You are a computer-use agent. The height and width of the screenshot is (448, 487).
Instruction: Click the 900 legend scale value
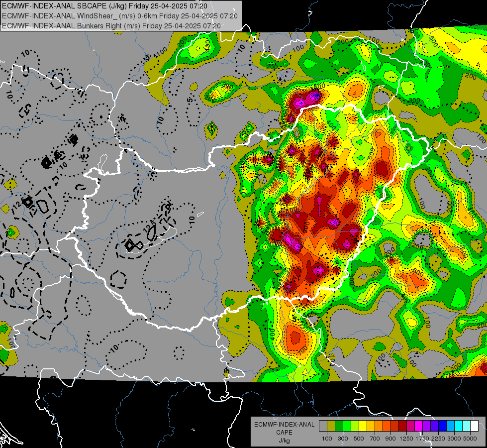coord(390,439)
